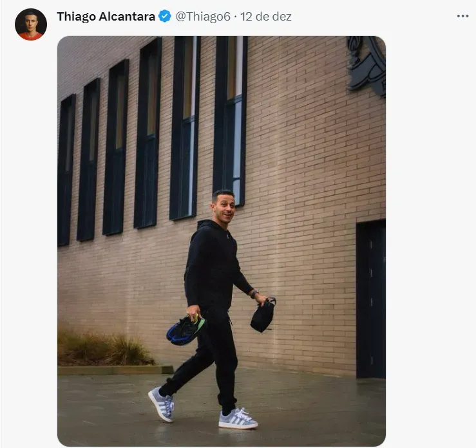The image size is (476, 448).
Task: Click the man's face in the photo
Action: [224, 205]
